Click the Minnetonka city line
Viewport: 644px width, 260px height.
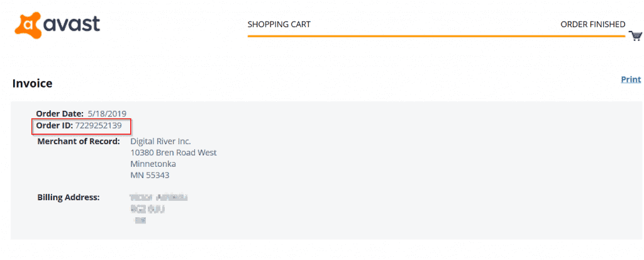pyautogui.click(x=153, y=164)
